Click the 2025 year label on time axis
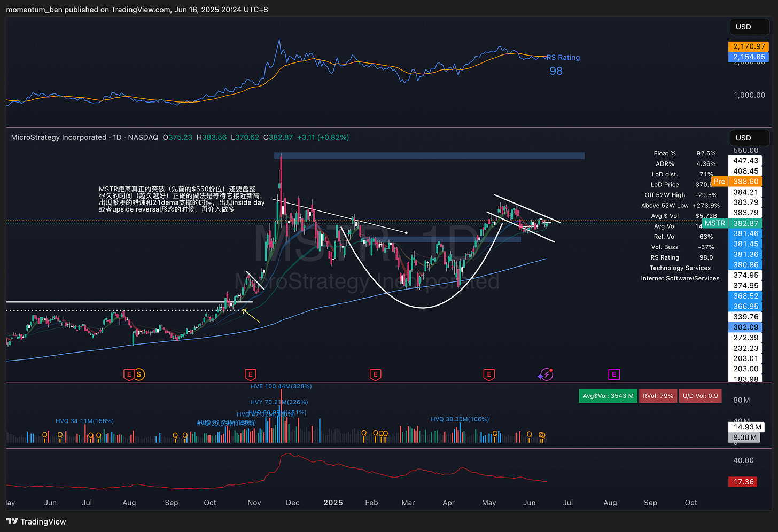778x532 pixels. (x=333, y=503)
